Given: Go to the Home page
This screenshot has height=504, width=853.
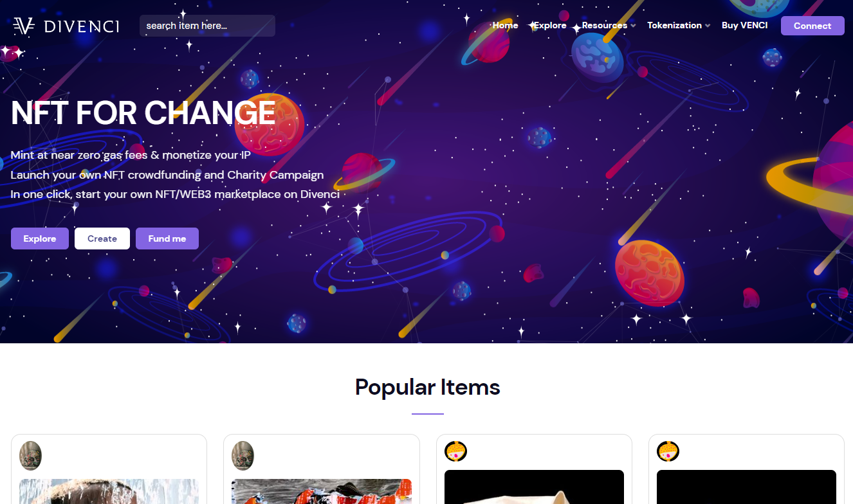Looking at the screenshot, I should pyautogui.click(x=505, y=26).
